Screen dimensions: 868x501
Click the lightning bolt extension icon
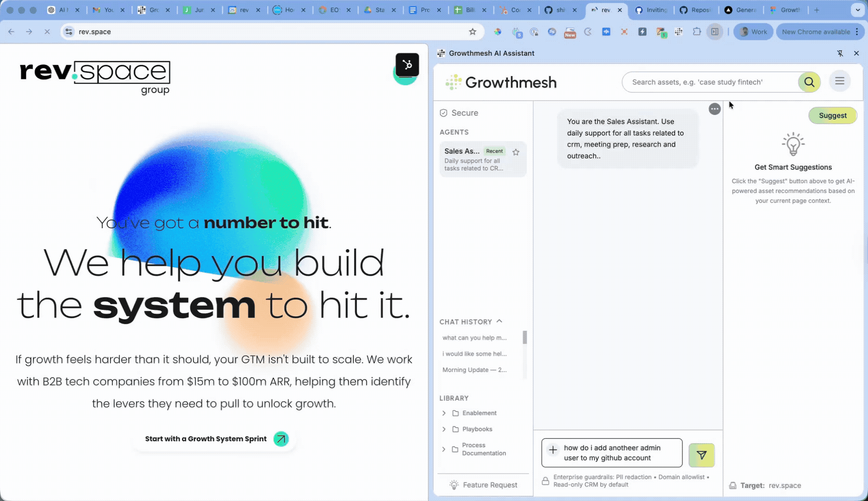[642, 32]
